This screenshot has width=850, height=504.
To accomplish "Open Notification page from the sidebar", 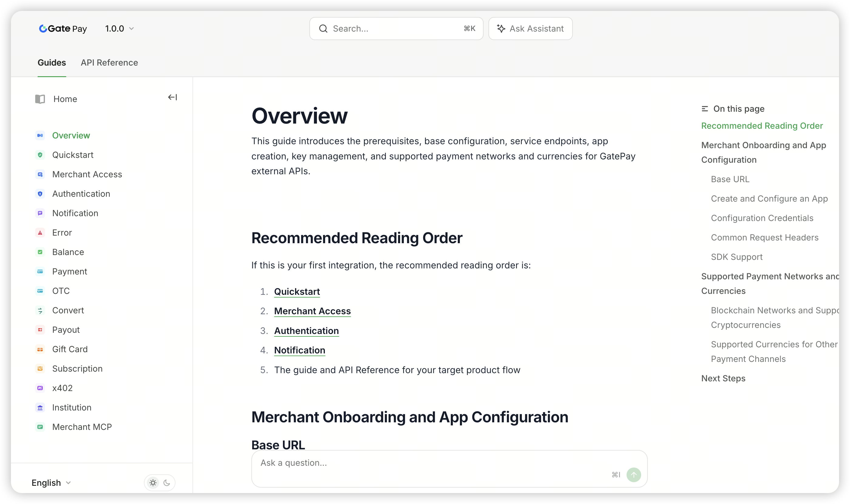I will (75, 213).
